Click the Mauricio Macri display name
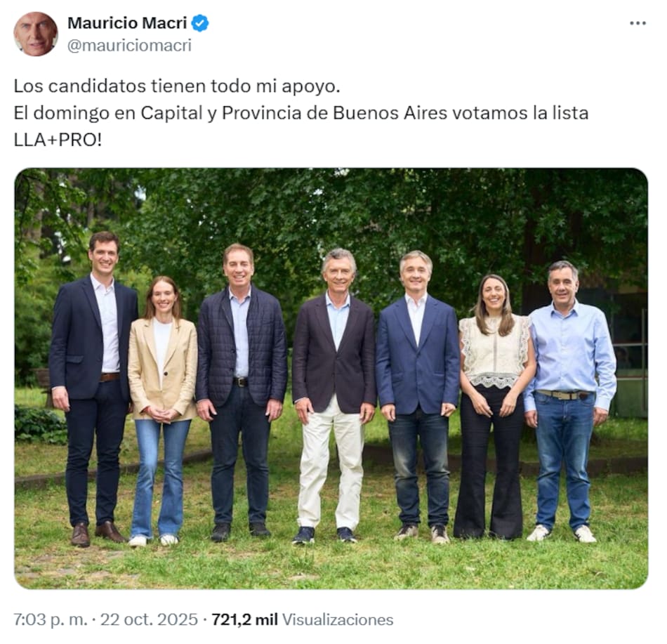667x644 pixels. (x=127, y=23)
